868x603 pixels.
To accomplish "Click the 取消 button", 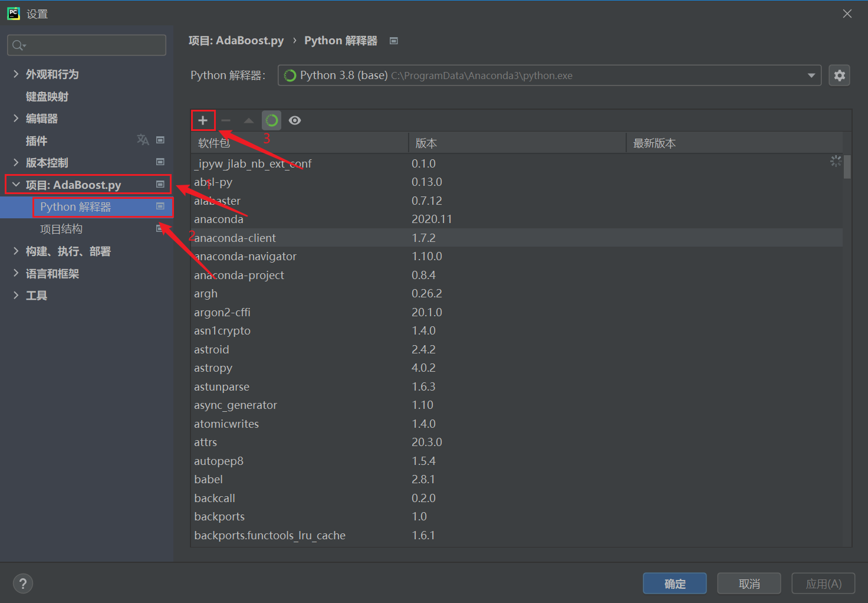I will point(749,584).
